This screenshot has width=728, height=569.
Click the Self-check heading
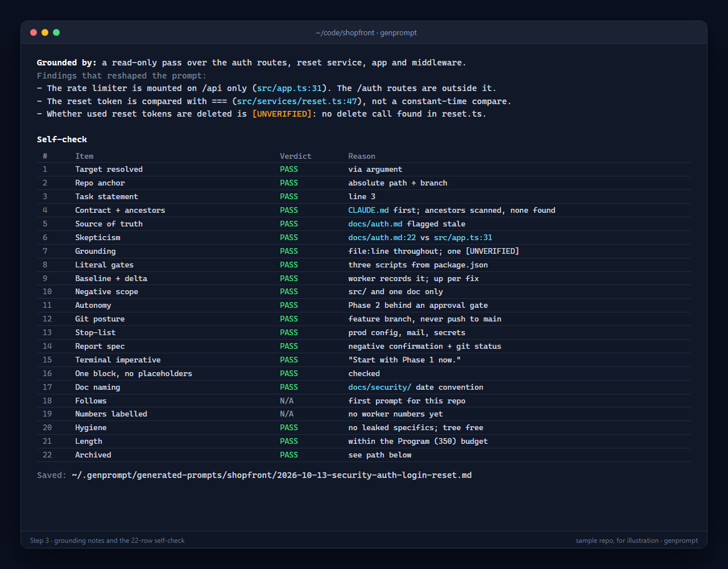coord(62,139)
